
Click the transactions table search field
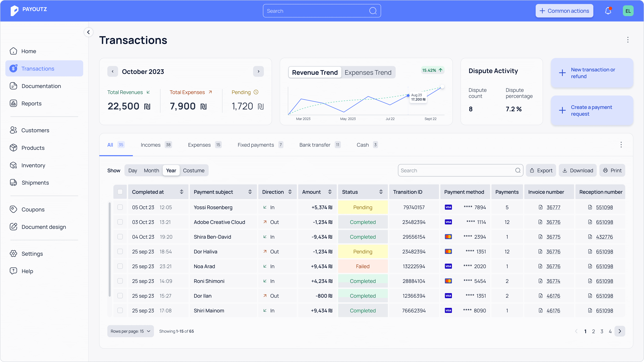[x=460, y=170]
